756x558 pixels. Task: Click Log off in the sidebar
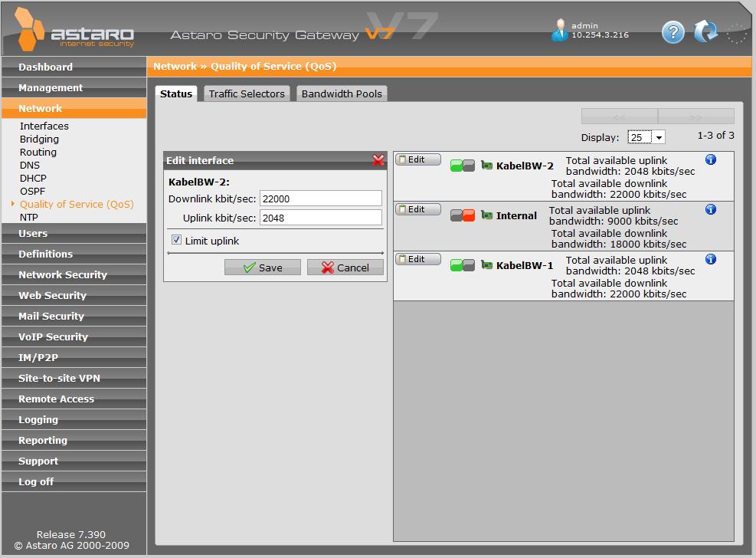(x=74, y=482)
